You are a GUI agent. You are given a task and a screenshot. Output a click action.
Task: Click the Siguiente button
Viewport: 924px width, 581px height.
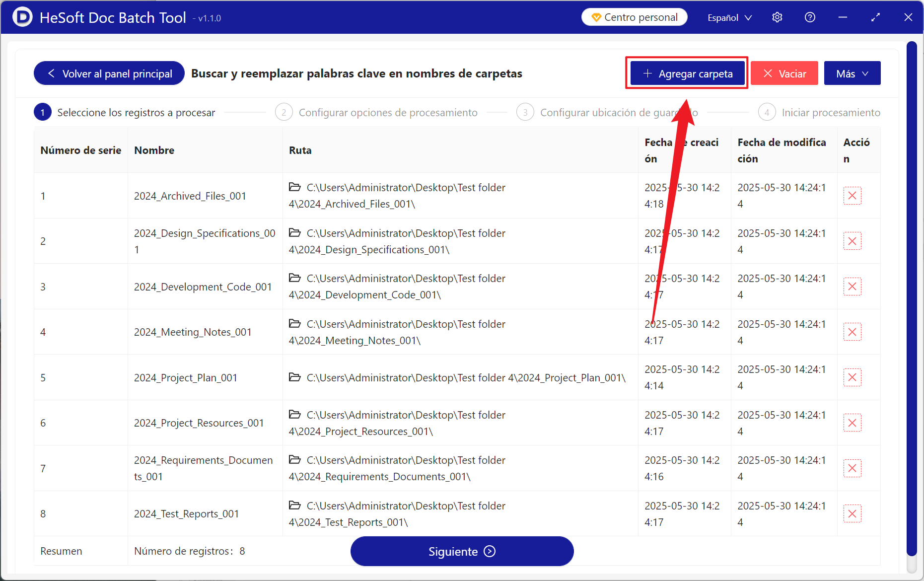click(462, 551)
